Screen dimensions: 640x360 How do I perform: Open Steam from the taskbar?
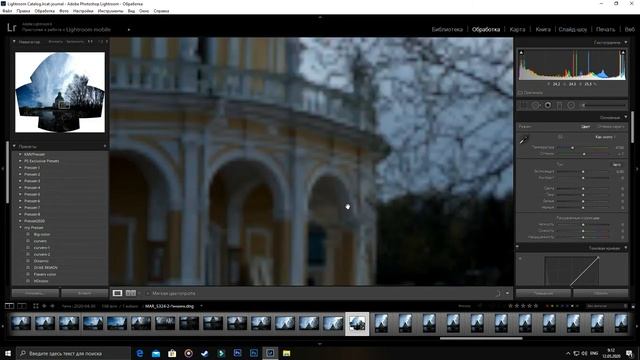[x=204, y=353]
